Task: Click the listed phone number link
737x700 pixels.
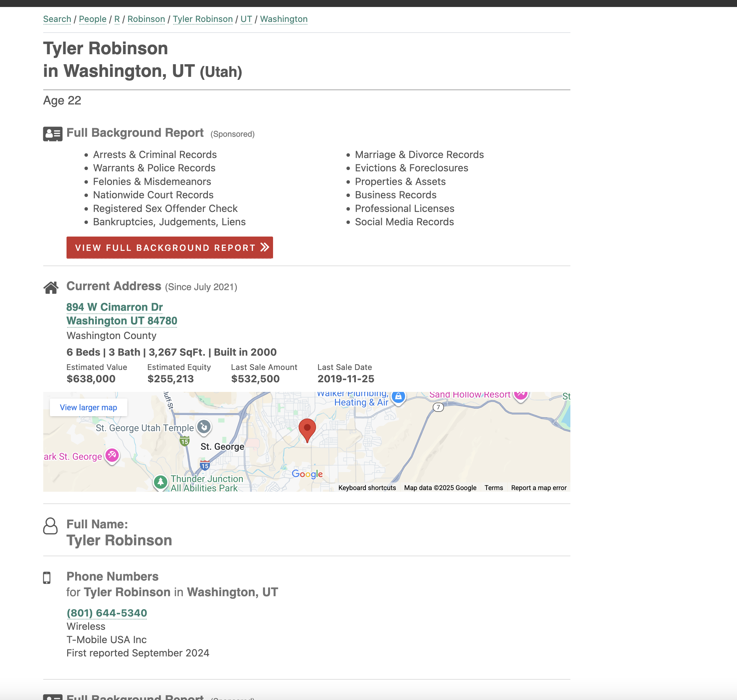Action: click(107, 613)
